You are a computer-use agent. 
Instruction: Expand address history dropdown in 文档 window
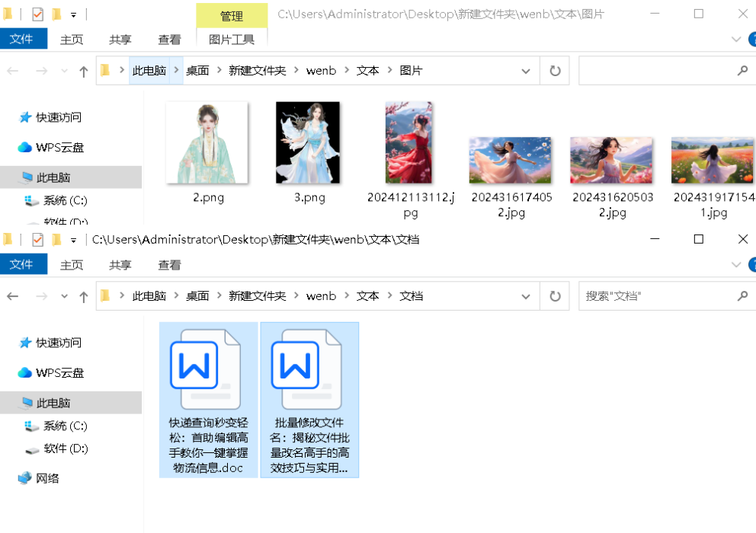tap(526, 296)
